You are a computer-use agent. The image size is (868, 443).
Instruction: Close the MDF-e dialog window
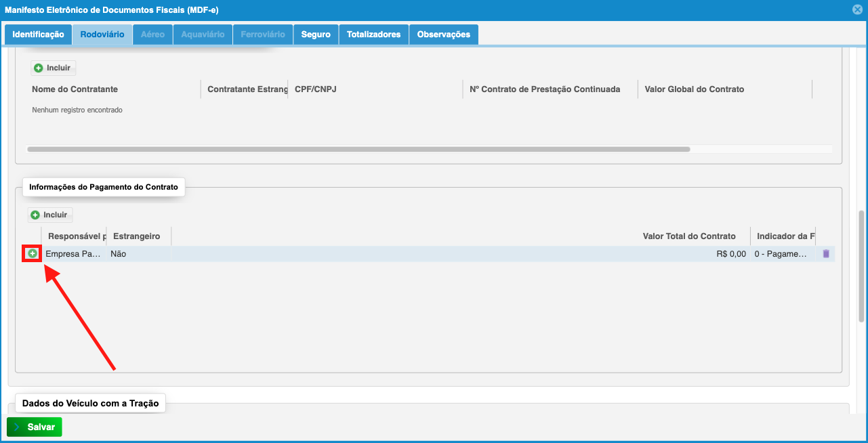click(x=857, y=10)
